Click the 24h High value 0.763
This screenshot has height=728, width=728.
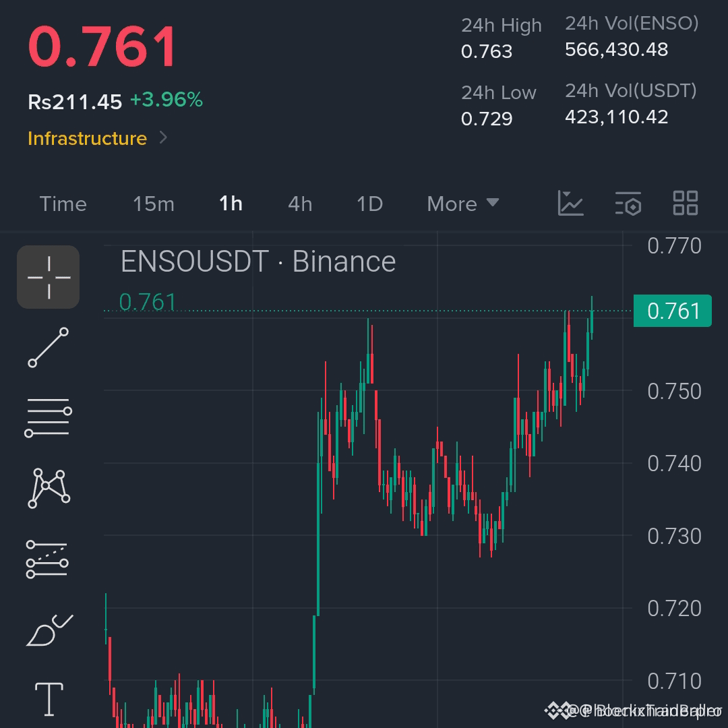(x=487, y=51)
